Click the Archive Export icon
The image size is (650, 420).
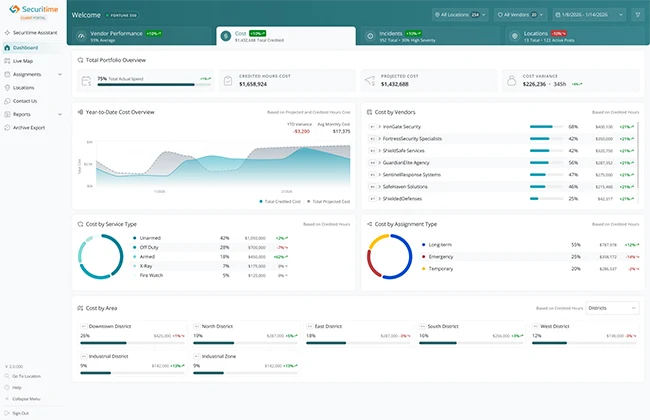click(x=7, y=128)
